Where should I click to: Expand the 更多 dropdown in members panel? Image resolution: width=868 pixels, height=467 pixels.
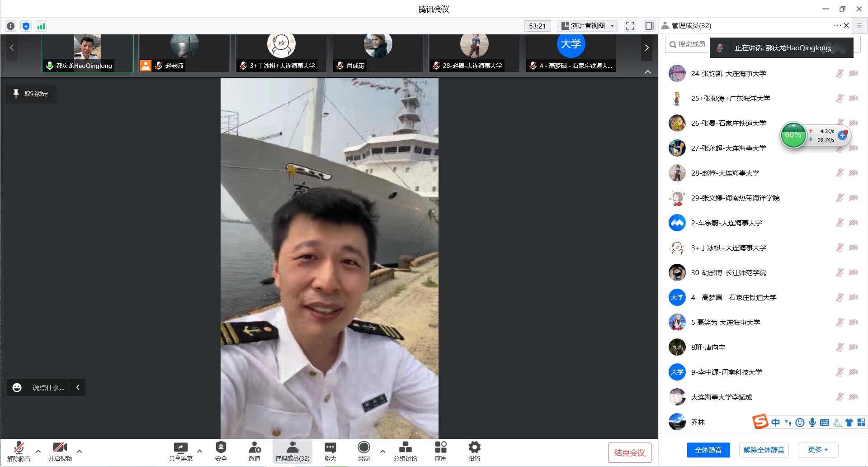818,450
